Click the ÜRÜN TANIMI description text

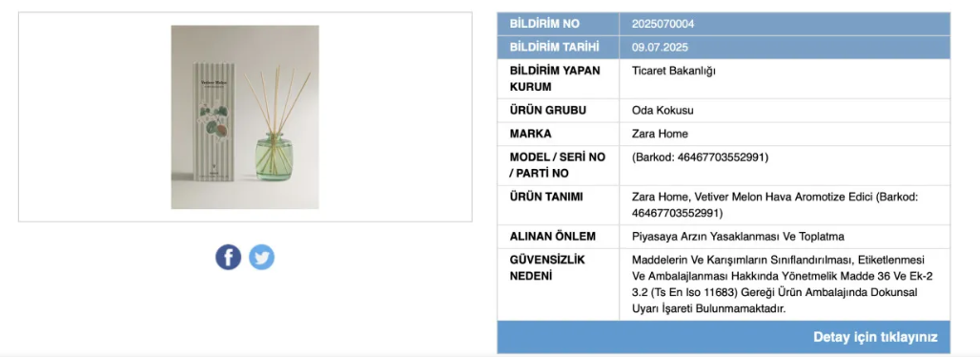point(775,205)
